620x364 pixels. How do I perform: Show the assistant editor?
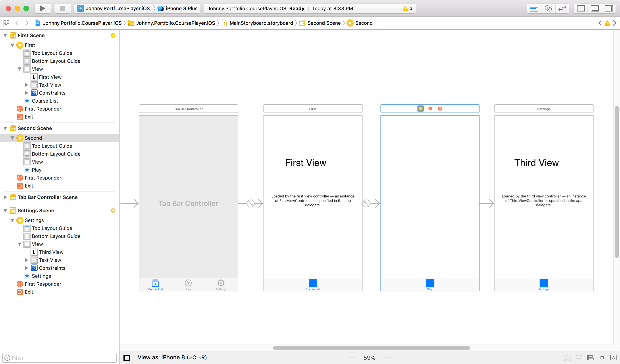point(548,8)
